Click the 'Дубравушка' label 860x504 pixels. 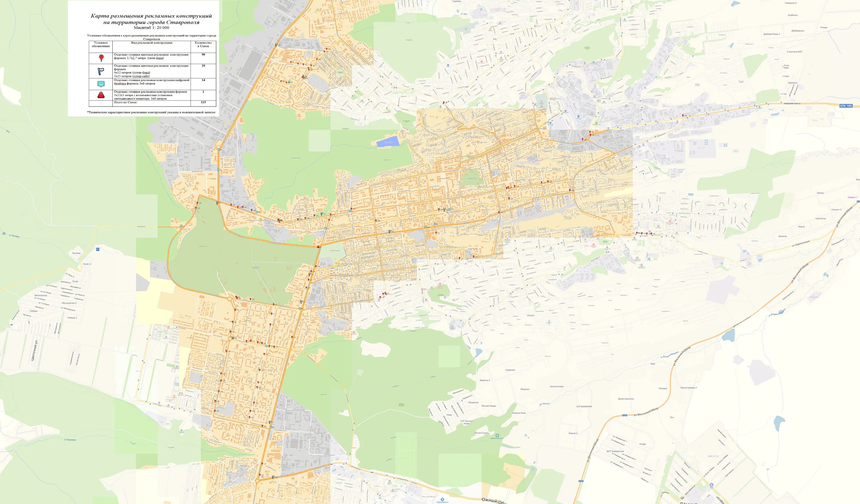click(798, 31)
